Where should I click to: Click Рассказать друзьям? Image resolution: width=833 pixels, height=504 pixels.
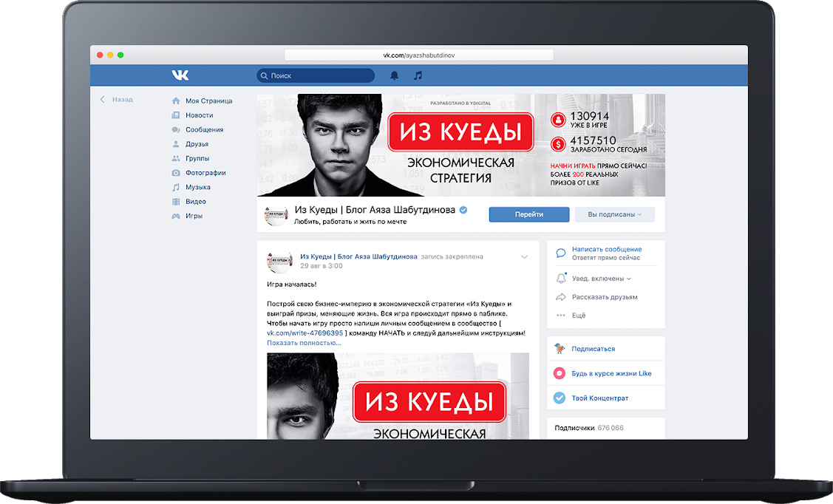(605, 297)
